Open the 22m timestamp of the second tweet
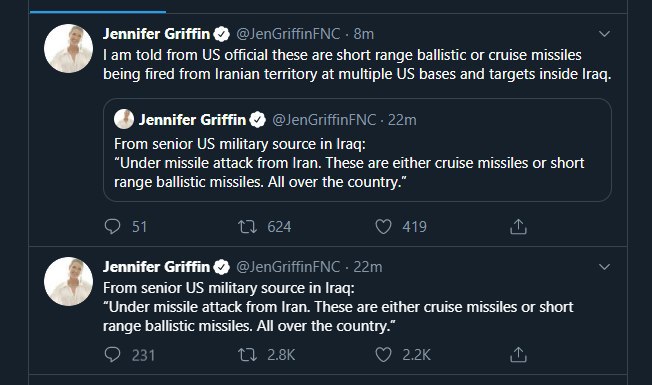The image size is (652, 385). [368, 267]
